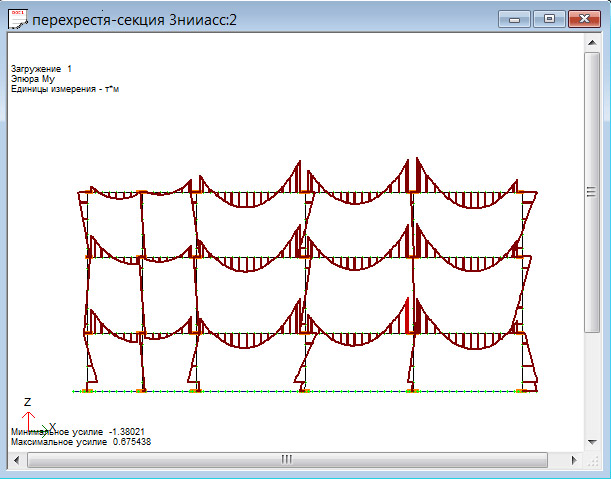
Task: Minimize the перехрестя-секция window
Action: tap(516, 18)
